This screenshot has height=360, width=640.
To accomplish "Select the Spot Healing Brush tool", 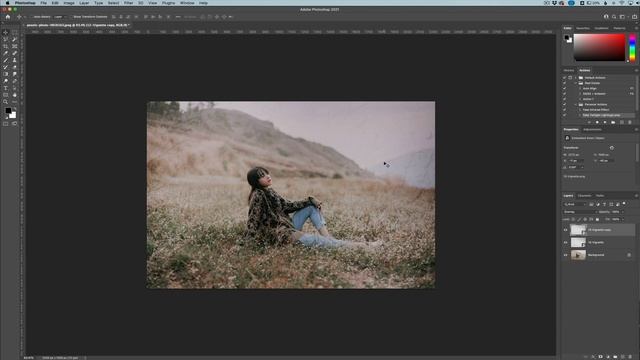I will (x=15, y=53).
